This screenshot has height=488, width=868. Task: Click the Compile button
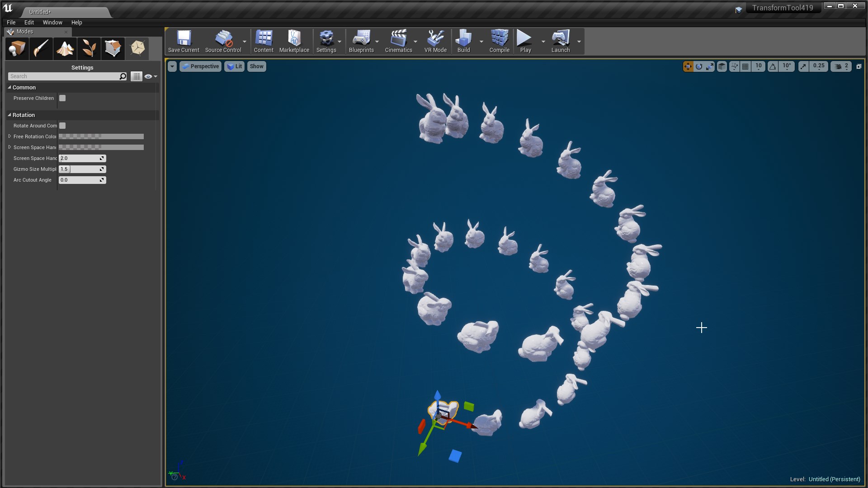(x=500, y=42)
